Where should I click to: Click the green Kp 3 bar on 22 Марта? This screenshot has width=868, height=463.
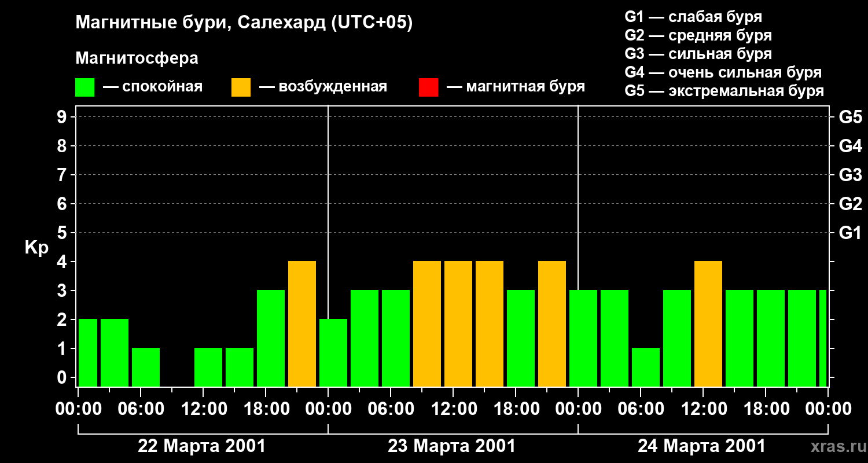pos(271,339)
